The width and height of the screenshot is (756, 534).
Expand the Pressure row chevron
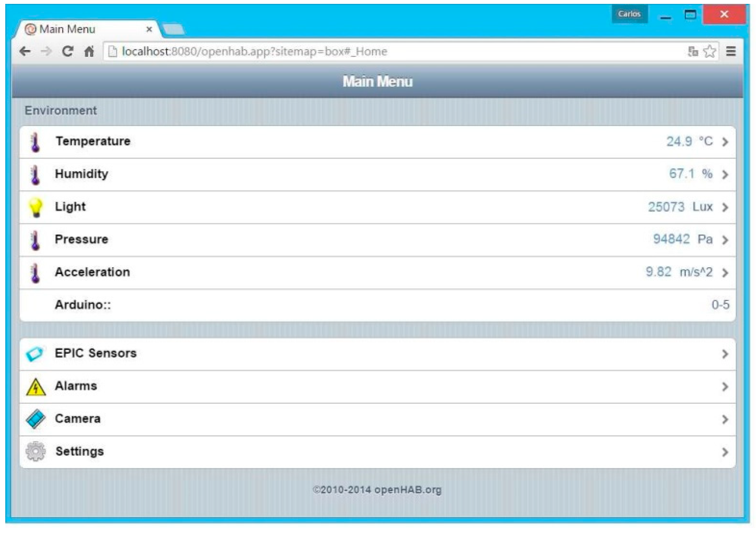[725, 240]
